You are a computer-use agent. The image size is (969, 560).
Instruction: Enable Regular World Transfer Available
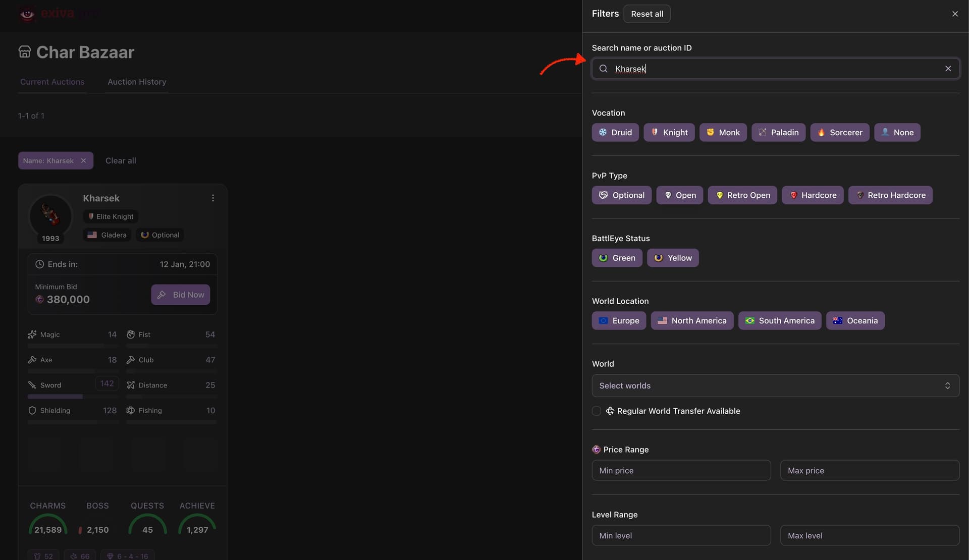pos(596,411)
